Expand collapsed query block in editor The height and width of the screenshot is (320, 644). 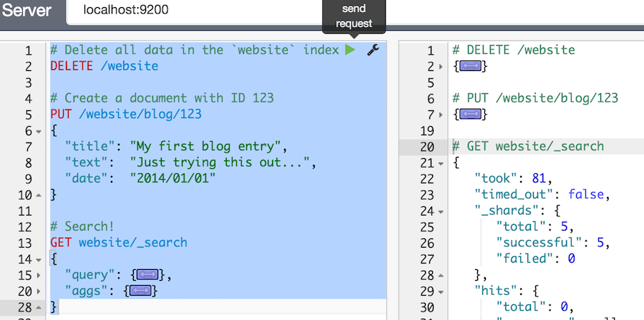point(147,275)
